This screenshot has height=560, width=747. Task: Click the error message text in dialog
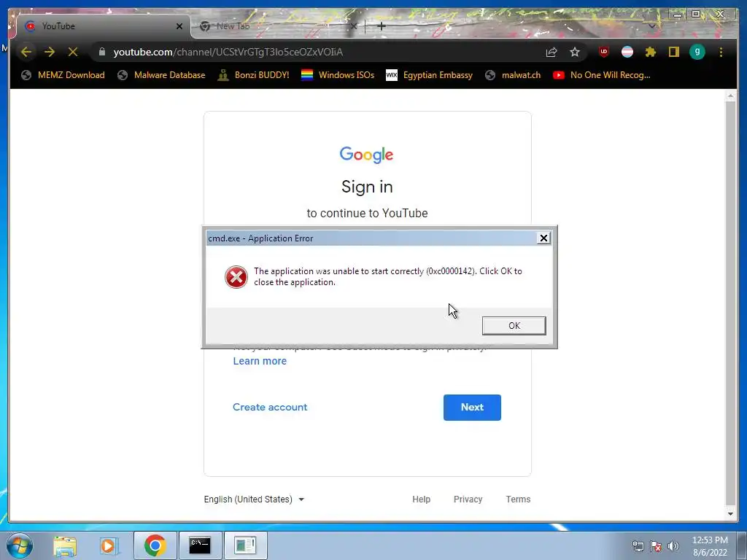point(388,276)
